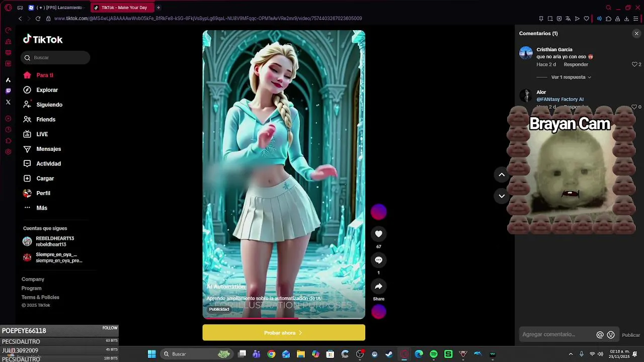644x362 pixels.
Task: Open File Explorer from the taskbar
Action: 301,354
